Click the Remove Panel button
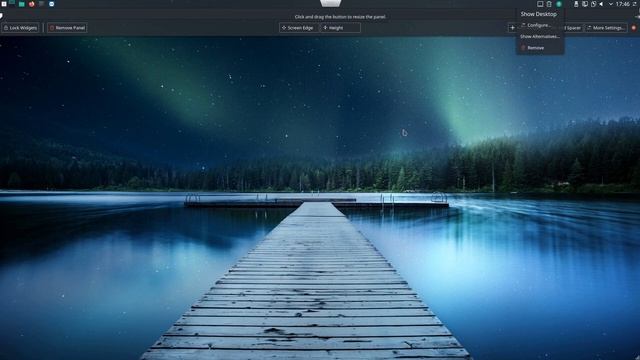The width and height of the screenshot is (640, 360). point(67,28)
